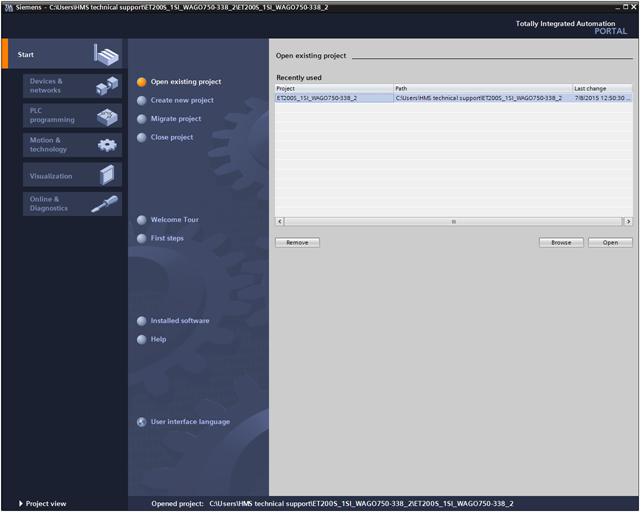Select the Installed software bullet

tap(142, 321)
